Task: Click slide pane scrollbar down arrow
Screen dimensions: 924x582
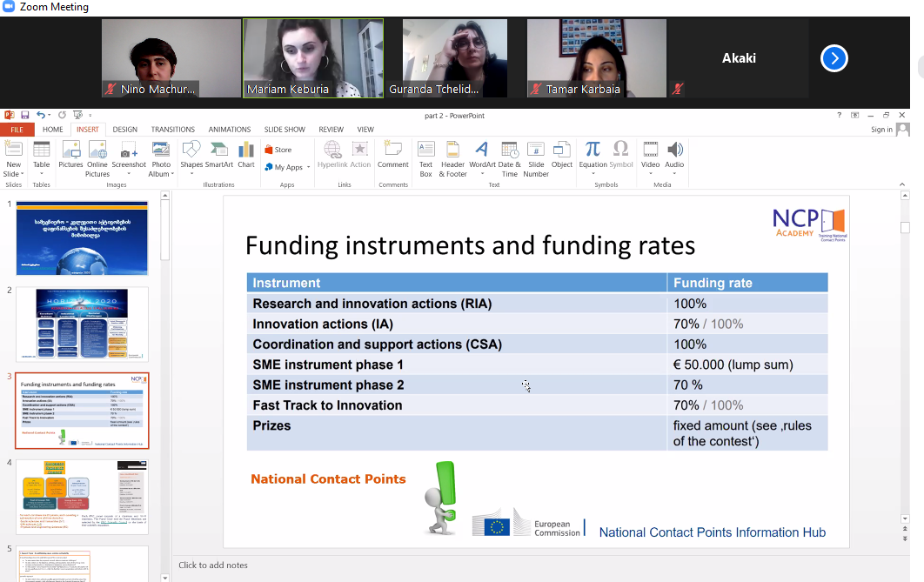Action: click(905, 519)
